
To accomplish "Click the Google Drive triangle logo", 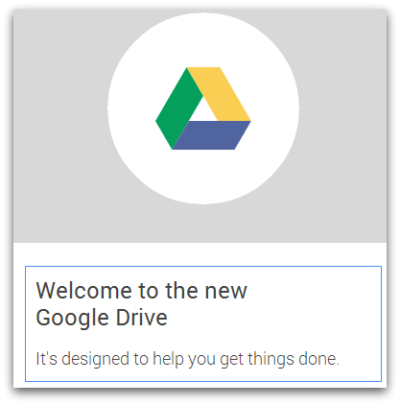I will tap(203, 108).
